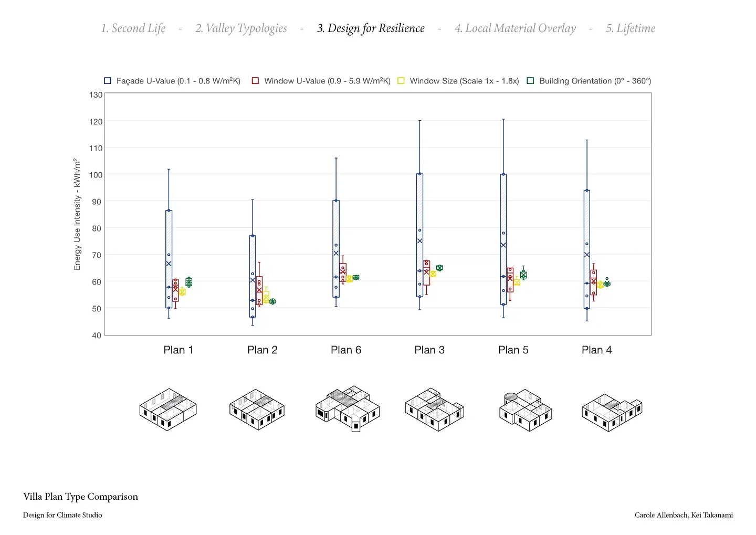Go to the 1. Second Life section

(x=133, y=28)
